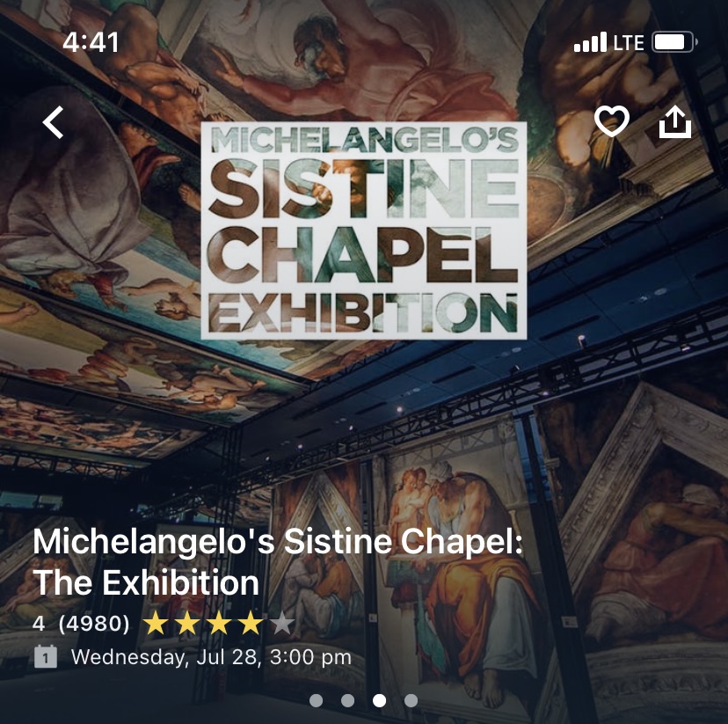The width and height of the screenshot is (728, 724).
Task: Tap the third yellow rating star
Action: (x=219, y=623)
